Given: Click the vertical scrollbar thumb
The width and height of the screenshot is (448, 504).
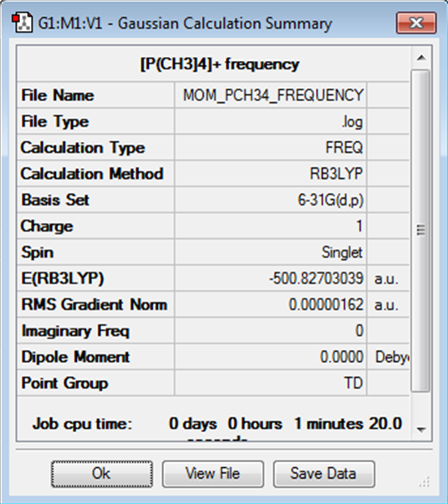Looking at the screenshot, I should coord(421,231).
